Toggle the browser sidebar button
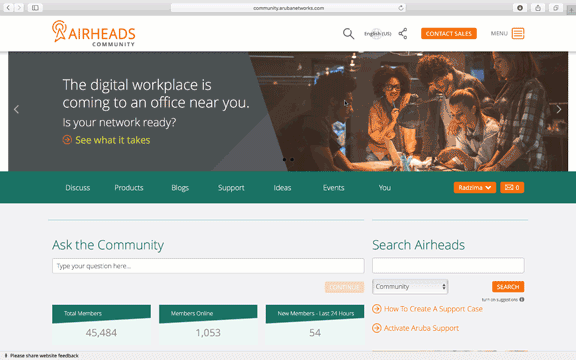 click(x=35, y=7)
